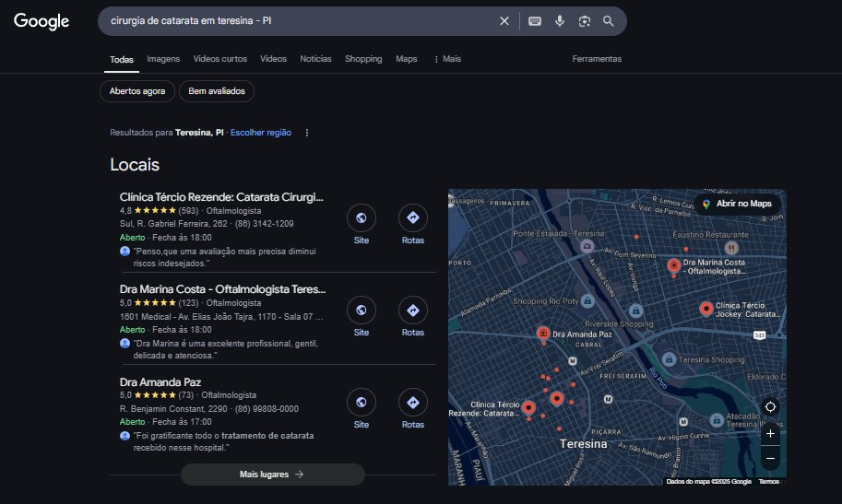Toggle the Abertos agora filter chip
The height and width of the screenshot is (504, 842).
click(136, 91)
